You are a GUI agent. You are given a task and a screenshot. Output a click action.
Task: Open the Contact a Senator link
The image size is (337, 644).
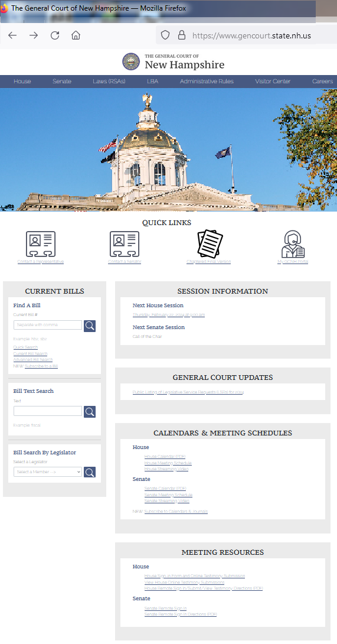click(125, 262)
